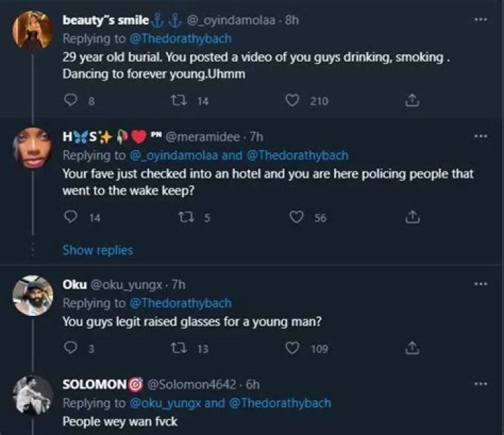Like Oku's tweet with 109 likes
The image size is (504, 435).
294,347
